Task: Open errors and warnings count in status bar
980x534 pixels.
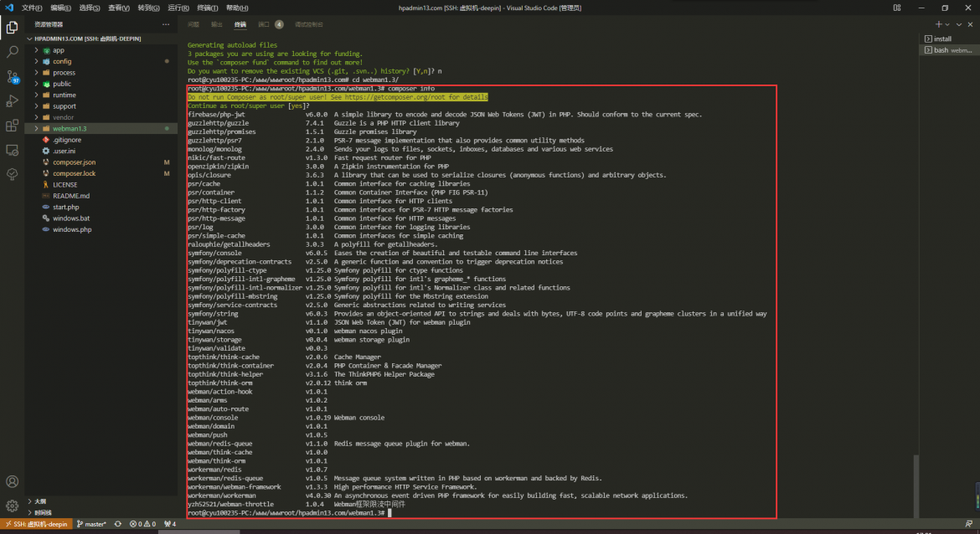Action: click(x=142, y=524)
